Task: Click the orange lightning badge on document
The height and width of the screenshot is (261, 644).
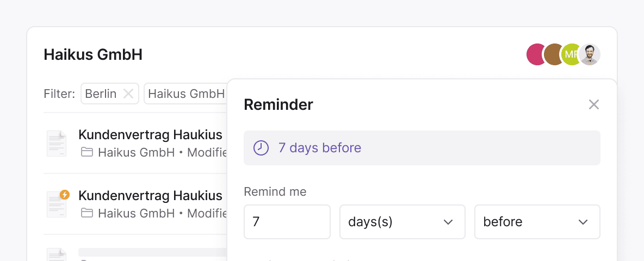Action: coord(65,194)
